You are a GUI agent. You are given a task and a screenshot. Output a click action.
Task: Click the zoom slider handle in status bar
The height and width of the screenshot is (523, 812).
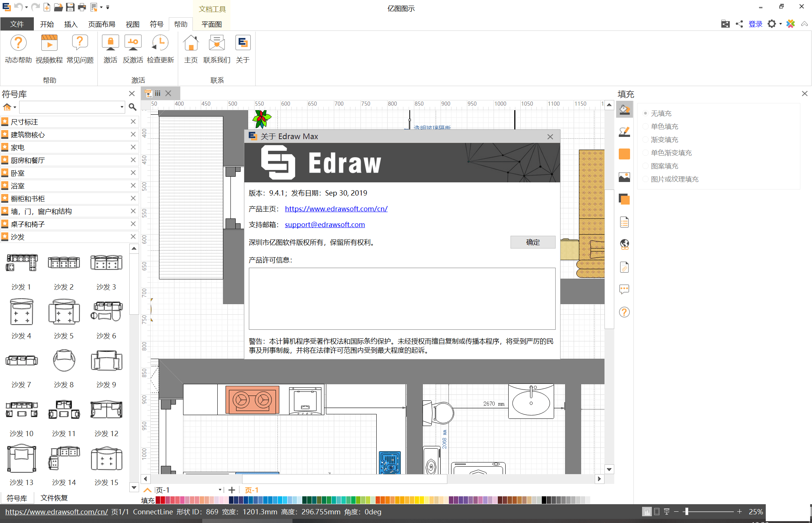pos(686,512)
